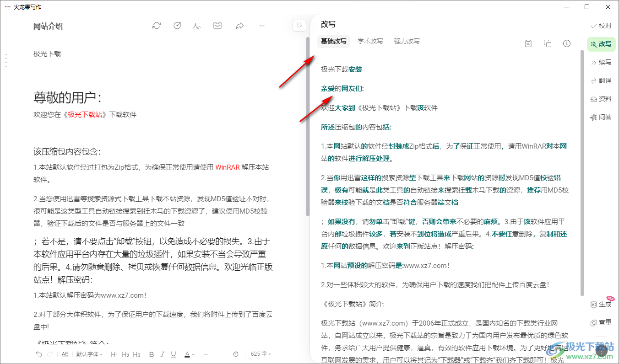Open bottom toolbar more-options ellipsis
Screen dimensions: 619x364
(x=206, y=354)
